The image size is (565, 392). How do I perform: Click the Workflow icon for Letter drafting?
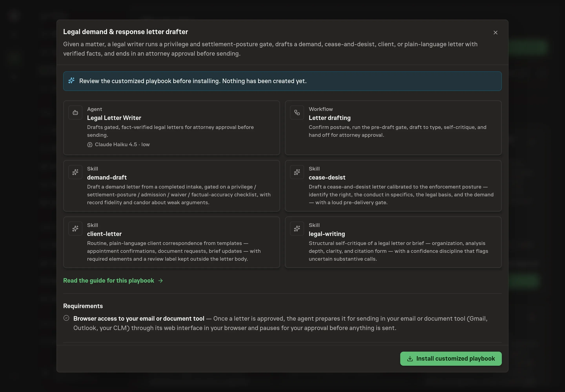click(297, 113)
